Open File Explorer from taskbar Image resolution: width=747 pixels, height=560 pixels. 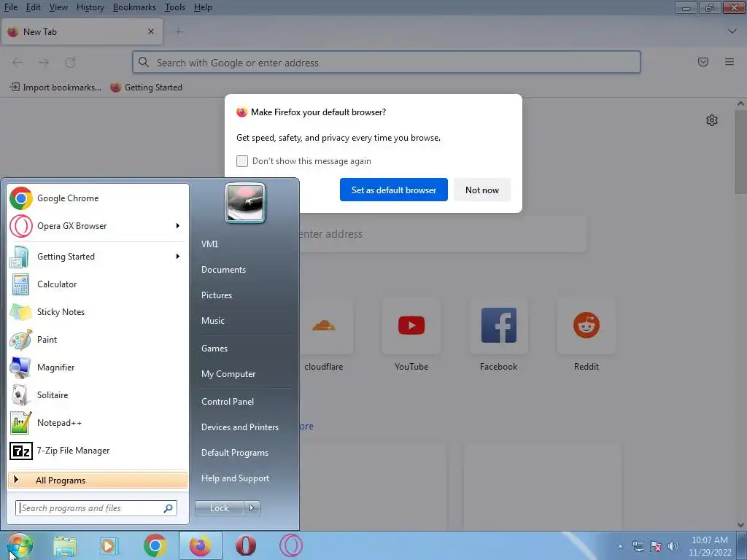tap(65, 545)
